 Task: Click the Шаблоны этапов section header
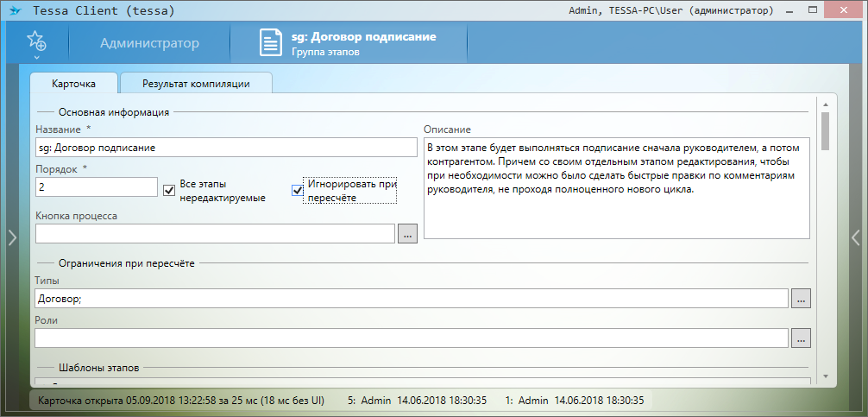99,367
